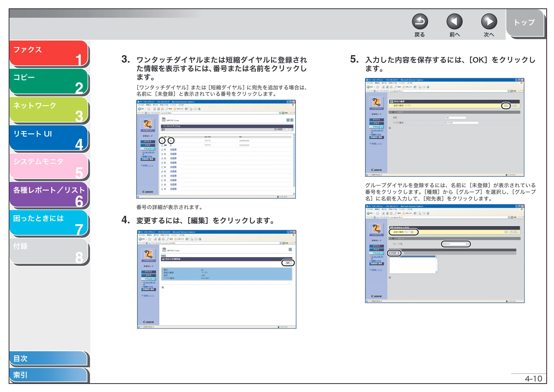Viewport: 554px width, 392px height.
Task: Click 未登録 link for number 12
Action: (x=173, y=189)
